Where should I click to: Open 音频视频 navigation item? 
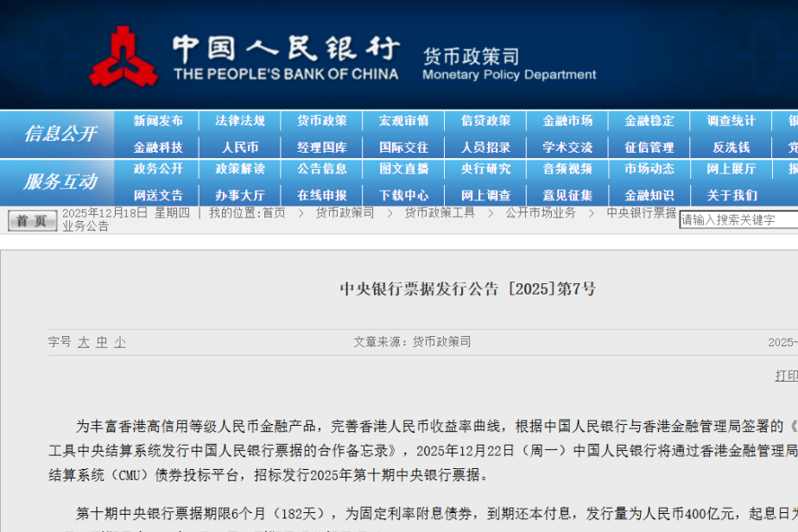567,168
